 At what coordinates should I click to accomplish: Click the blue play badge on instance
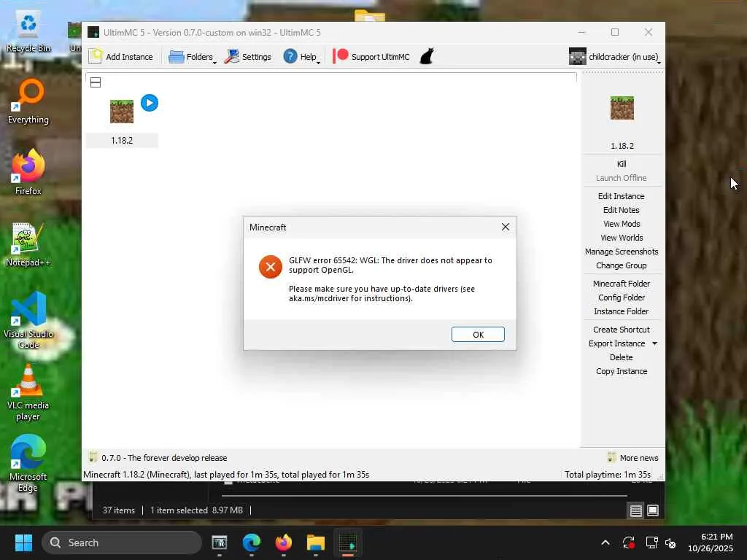[150, 103]
